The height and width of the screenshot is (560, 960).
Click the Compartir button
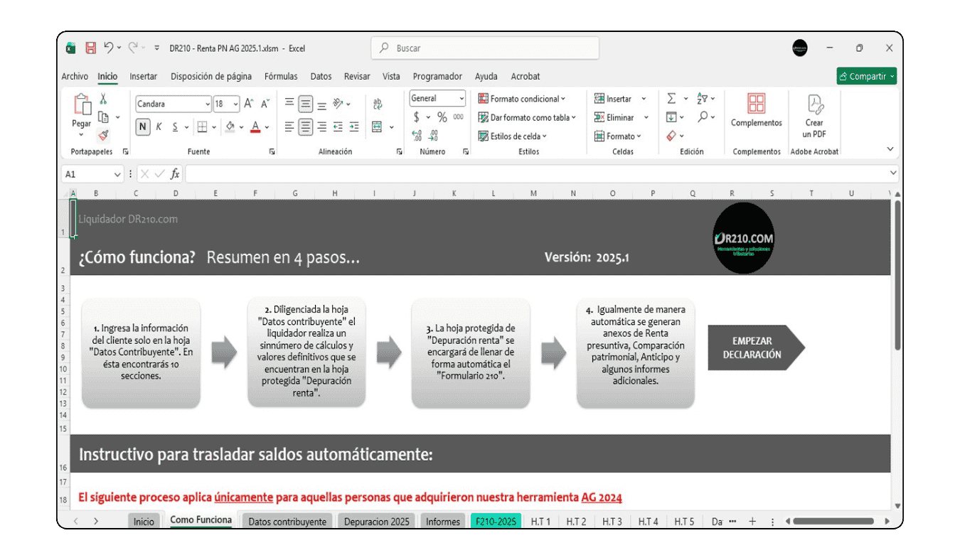(x=866, y=77)
